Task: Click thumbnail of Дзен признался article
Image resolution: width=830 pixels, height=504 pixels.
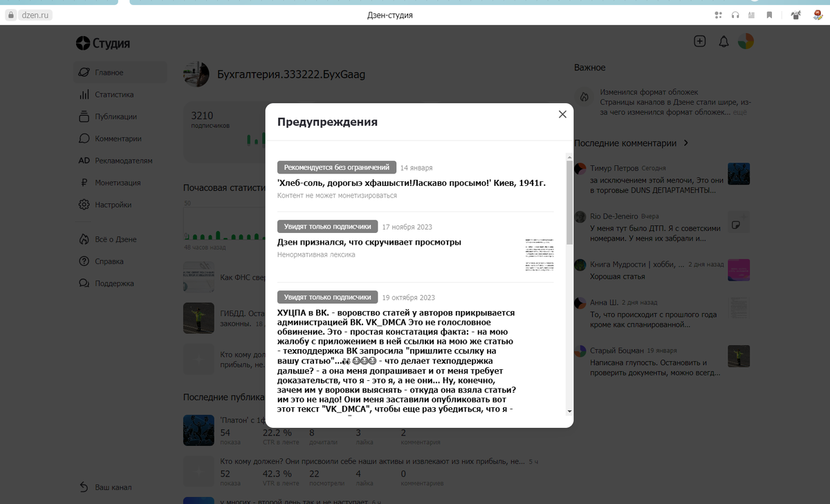Action: pos(539,255)
